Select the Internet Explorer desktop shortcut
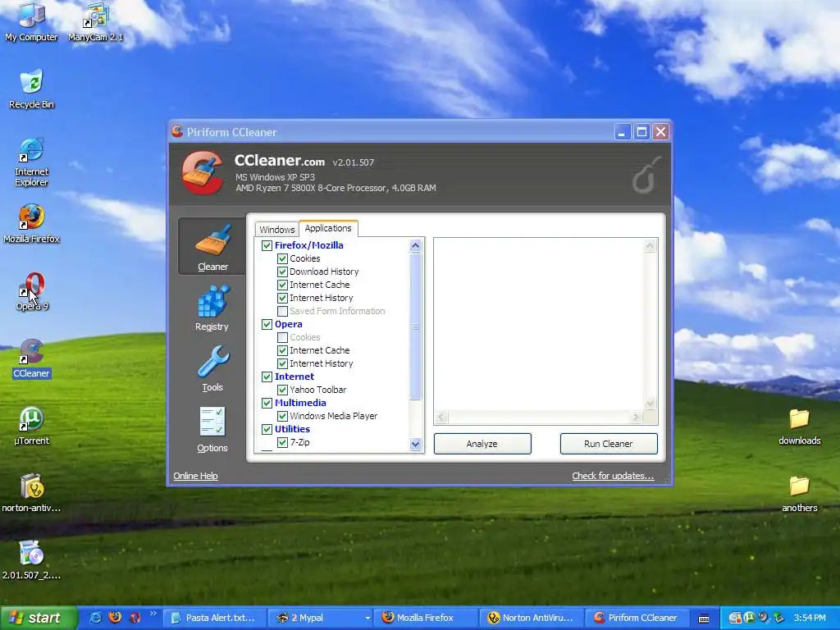 31,162
